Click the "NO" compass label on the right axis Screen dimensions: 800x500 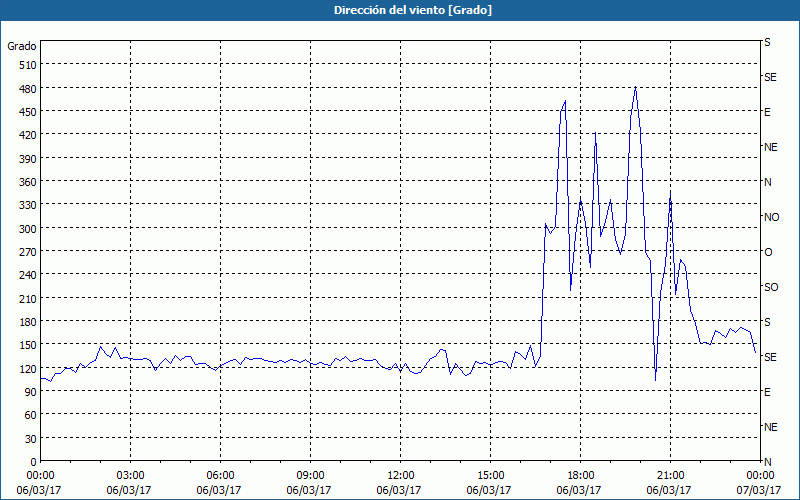click(x=771, y=217)
